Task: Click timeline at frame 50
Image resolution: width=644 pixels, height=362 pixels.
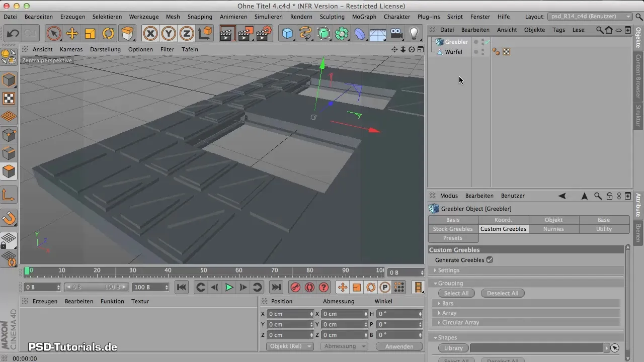Action: 203,271
